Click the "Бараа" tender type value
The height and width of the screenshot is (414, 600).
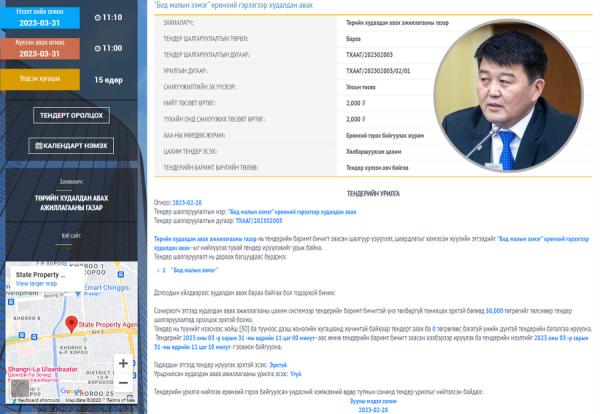(353, 39)
